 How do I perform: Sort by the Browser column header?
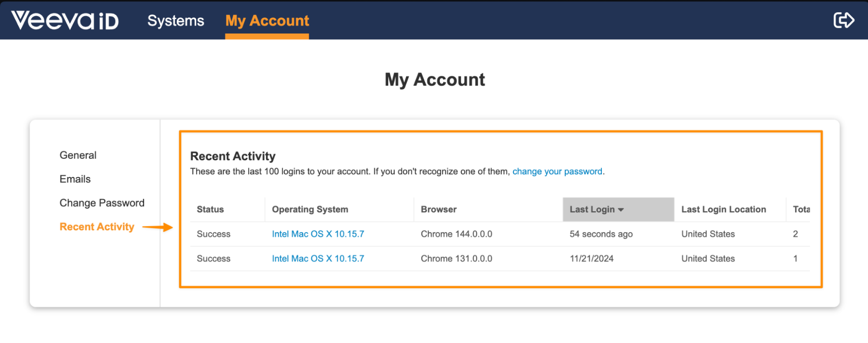tap(439, 210)
